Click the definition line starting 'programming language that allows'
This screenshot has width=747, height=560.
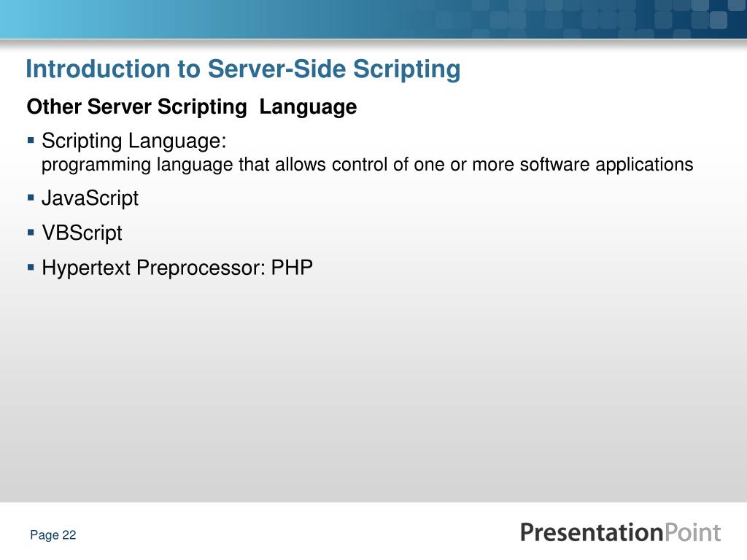[x=368, y=165]
